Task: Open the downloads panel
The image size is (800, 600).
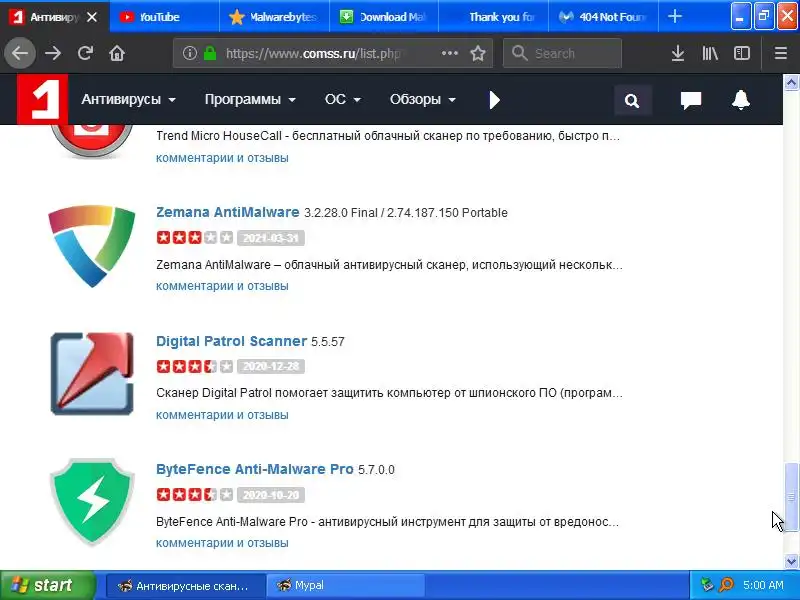Action: [x=678, y=53]
